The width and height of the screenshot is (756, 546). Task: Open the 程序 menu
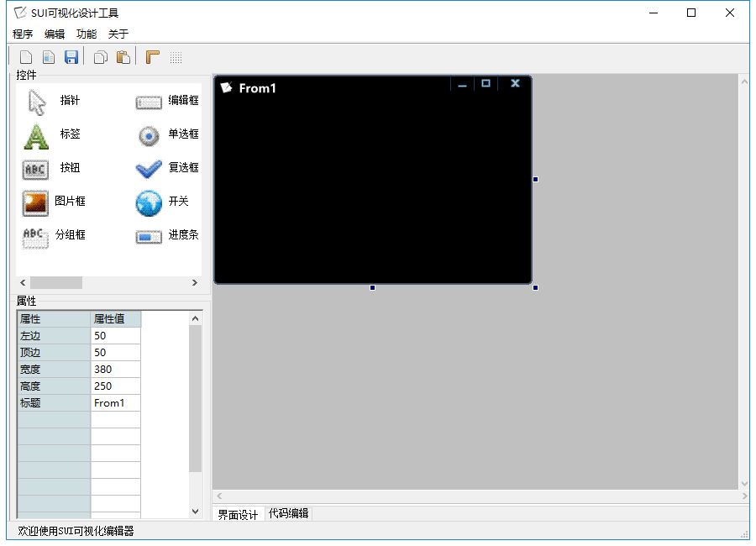[23, 34]
